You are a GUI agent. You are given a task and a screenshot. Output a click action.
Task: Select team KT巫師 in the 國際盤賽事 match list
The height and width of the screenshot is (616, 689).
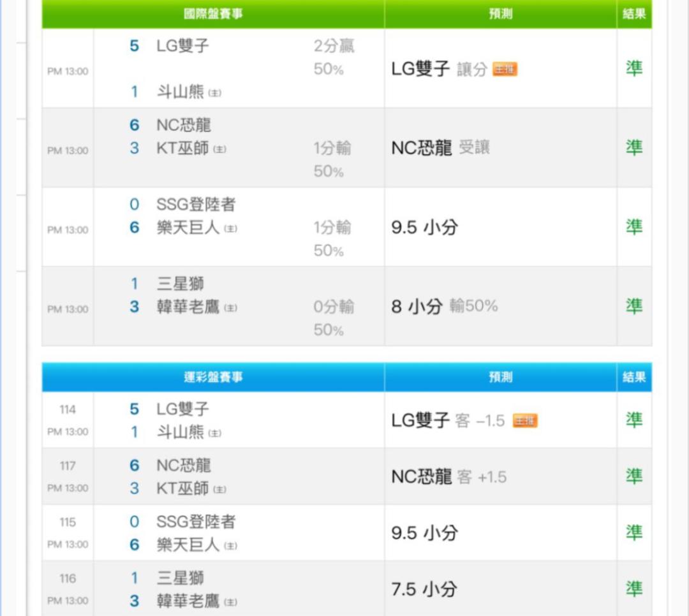(x=183, y=149)
